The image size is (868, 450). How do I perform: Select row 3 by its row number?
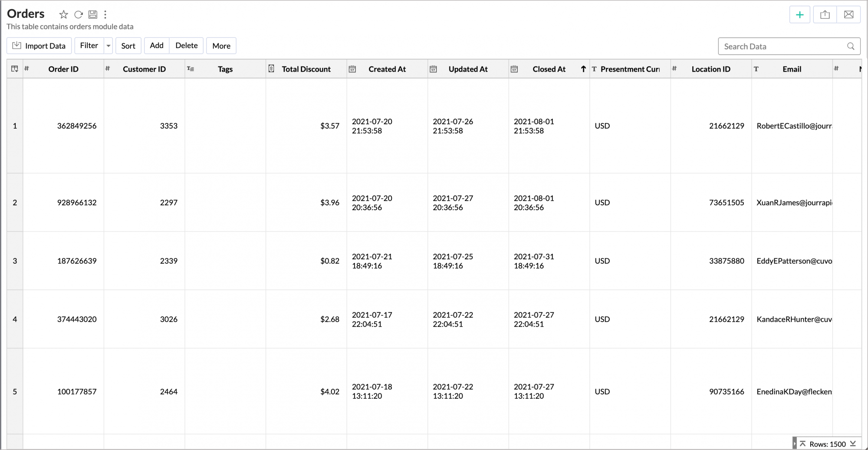[15, 261]
